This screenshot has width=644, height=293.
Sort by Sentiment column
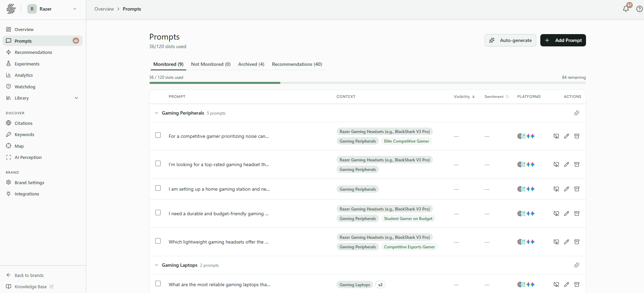click(497, 97)
